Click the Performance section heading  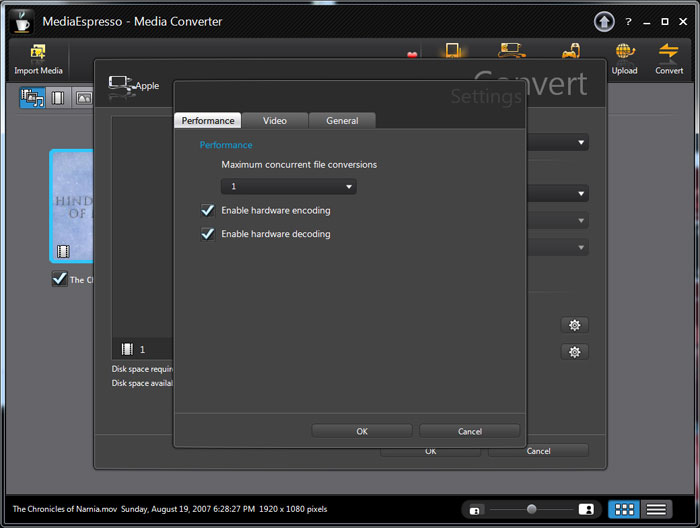tap(226, 145)
